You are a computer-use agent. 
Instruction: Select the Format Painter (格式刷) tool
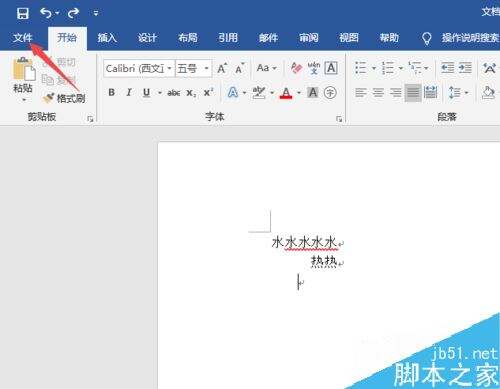[64, 98]
